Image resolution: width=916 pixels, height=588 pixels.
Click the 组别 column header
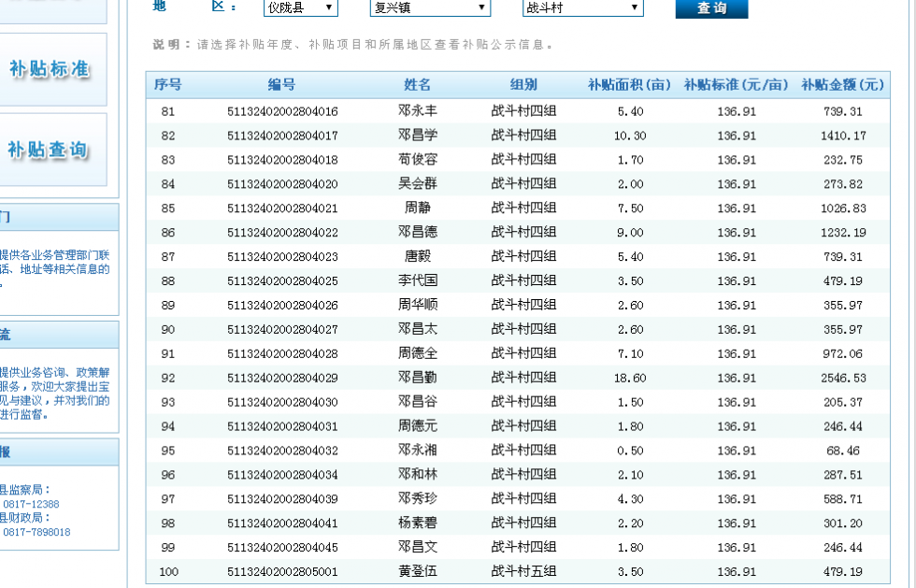(x=523, y=85)
